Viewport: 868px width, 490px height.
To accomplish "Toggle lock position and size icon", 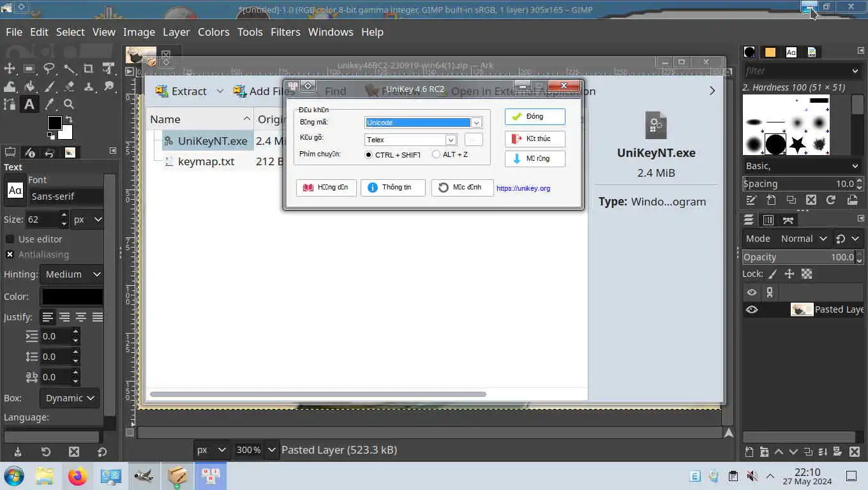I will click(789, 274).
